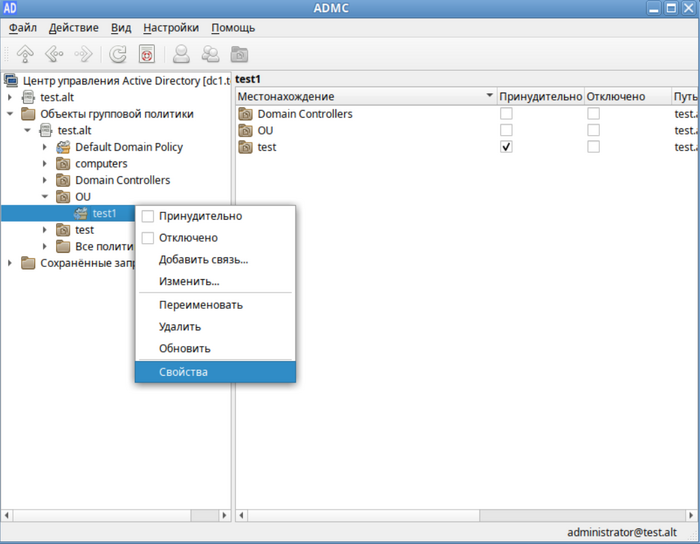
Task: Open the manual lifebuoy toolbar icon
Action: tap(147, 54)
